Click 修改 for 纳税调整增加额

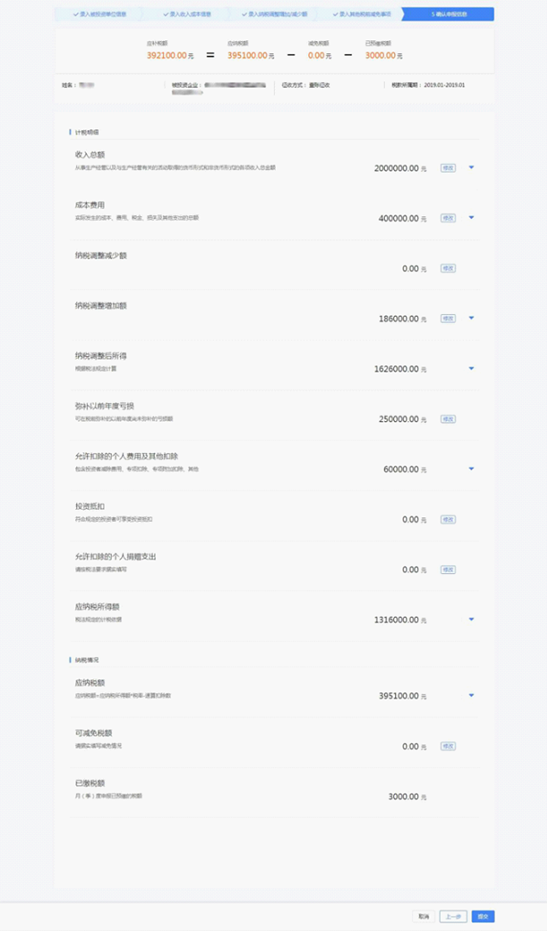click(x=448, y=319)
